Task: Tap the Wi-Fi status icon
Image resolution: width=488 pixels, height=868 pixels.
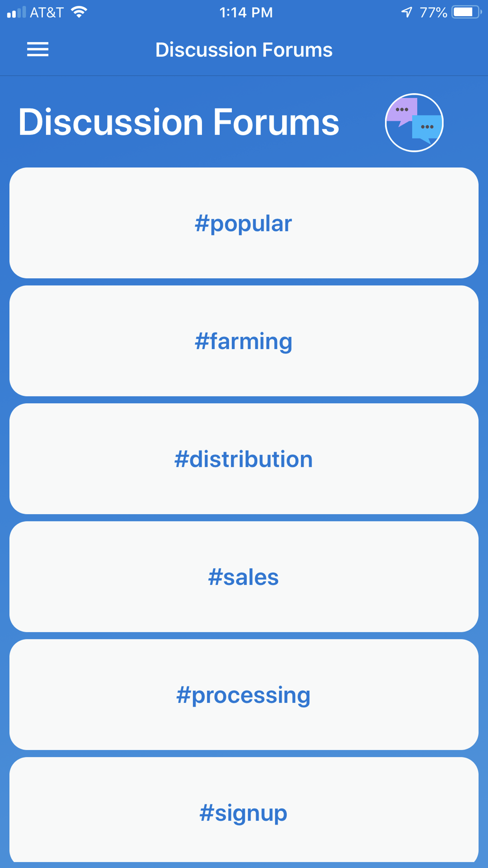Action: click(79, 12)
